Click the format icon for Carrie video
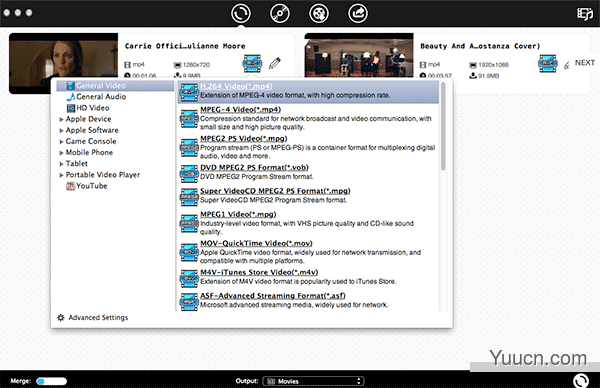The image size is (600, 388). click(252, 63)
